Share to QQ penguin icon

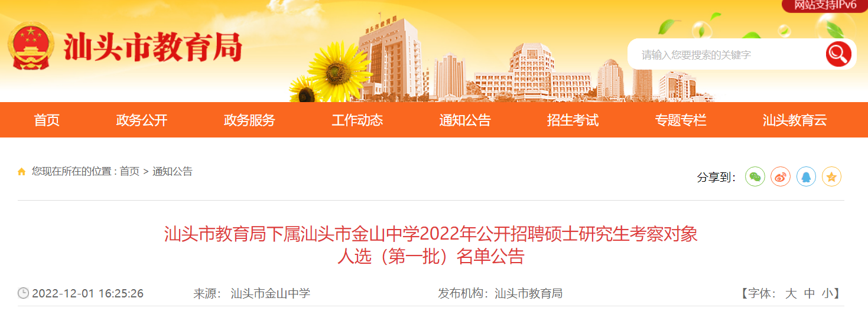click(806, 176)
